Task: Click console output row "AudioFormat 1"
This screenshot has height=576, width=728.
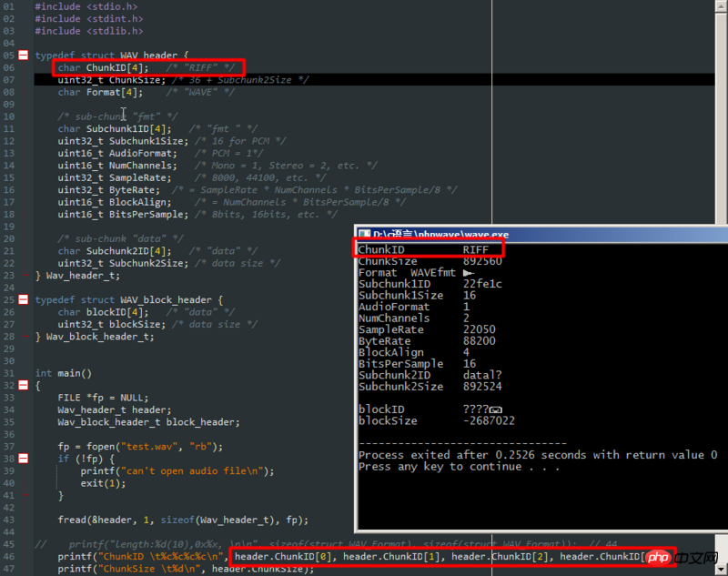Action: point(414,307)
